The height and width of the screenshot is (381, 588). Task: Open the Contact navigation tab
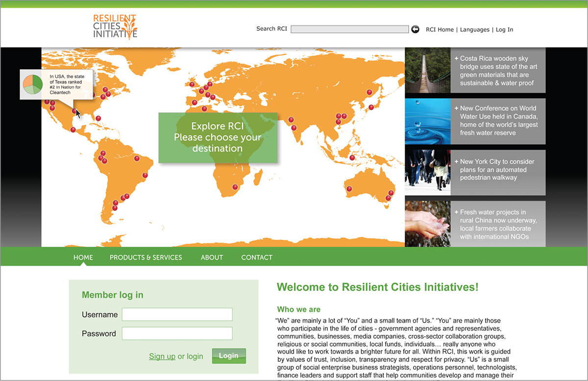click(x=257, y=257)
